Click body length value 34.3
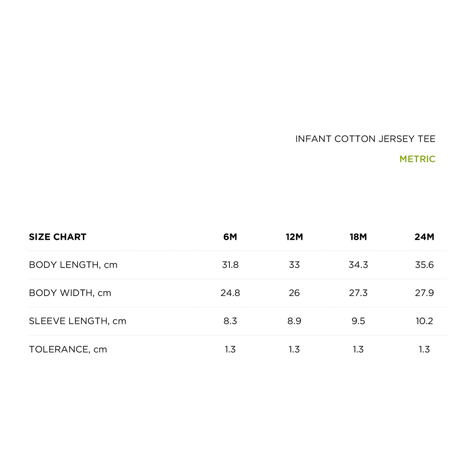The width and height of the screenshot is (476, 476). click(358, 265)
